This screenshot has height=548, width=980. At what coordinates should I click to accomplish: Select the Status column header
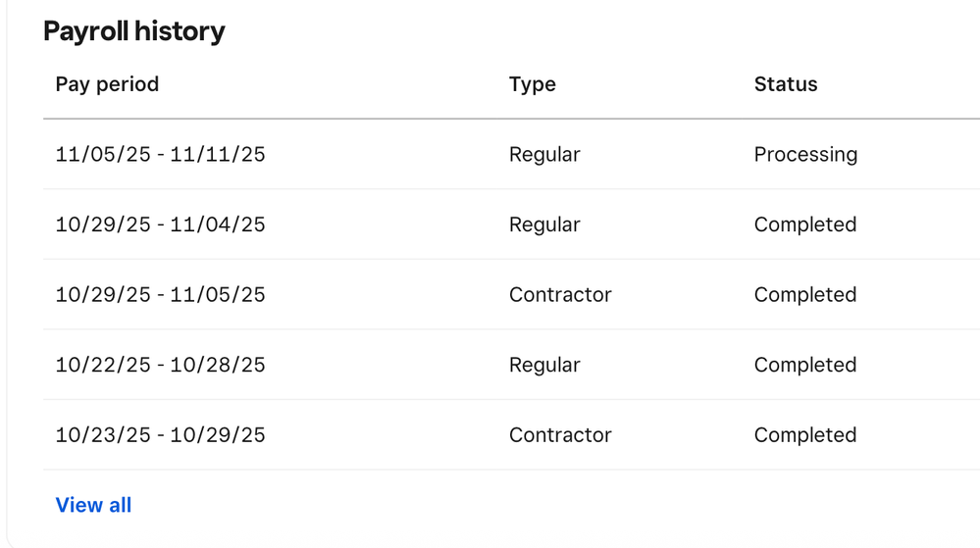click(x=785, y=84)
